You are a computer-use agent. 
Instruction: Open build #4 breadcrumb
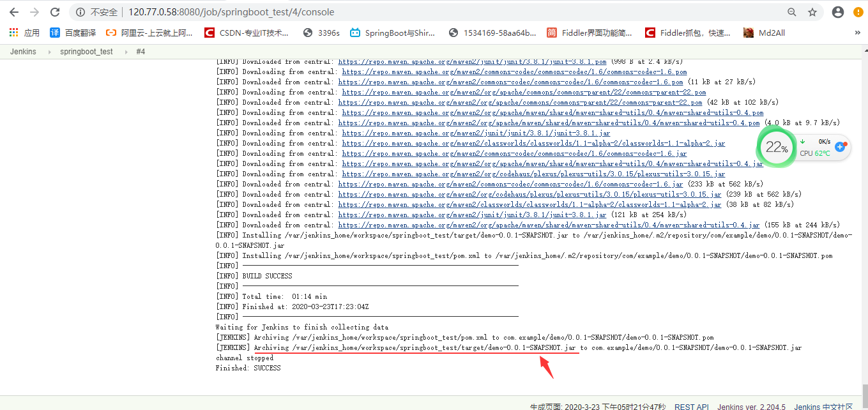tap(141, 52)
